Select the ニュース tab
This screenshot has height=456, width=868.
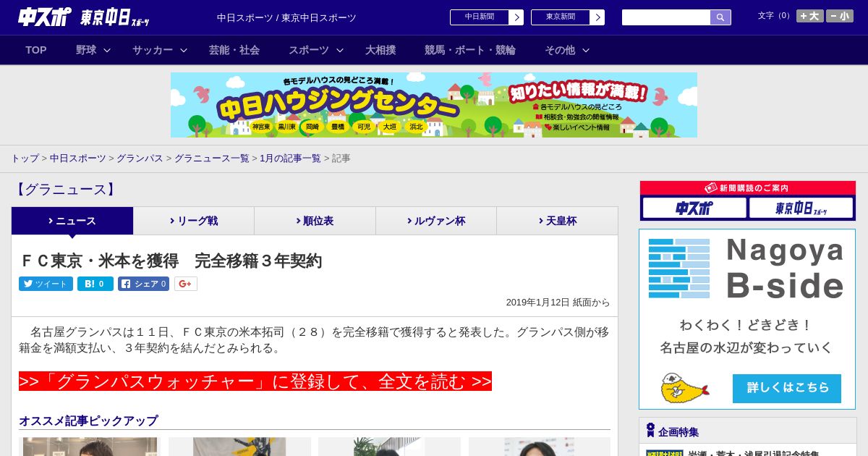(72, 221)
